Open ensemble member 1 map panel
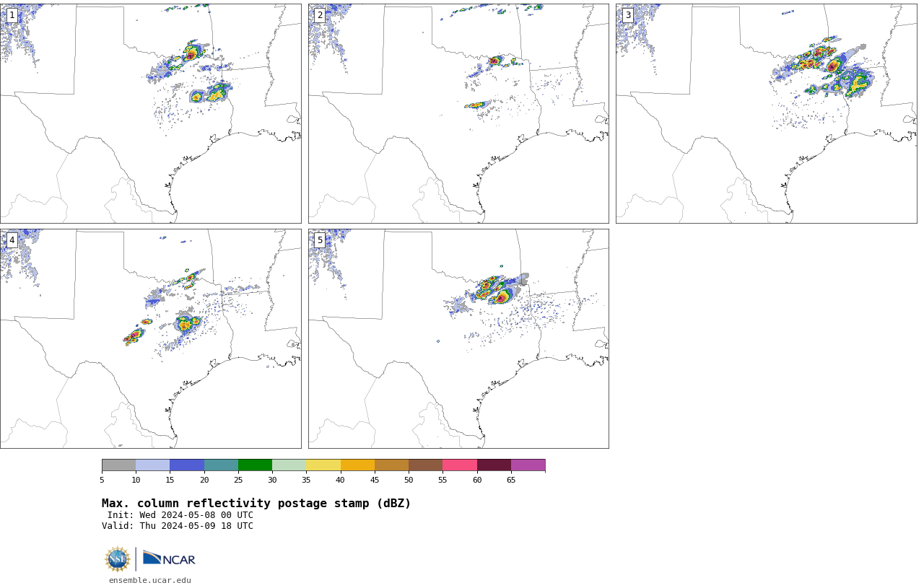 (x=150, y=113)
